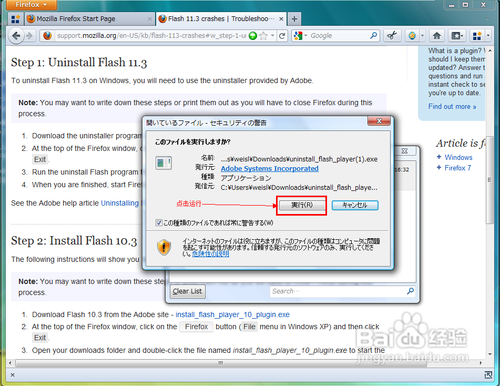Click the green go arrow in address bar
The width and height of the screenshot is (500, 386).
253,36
